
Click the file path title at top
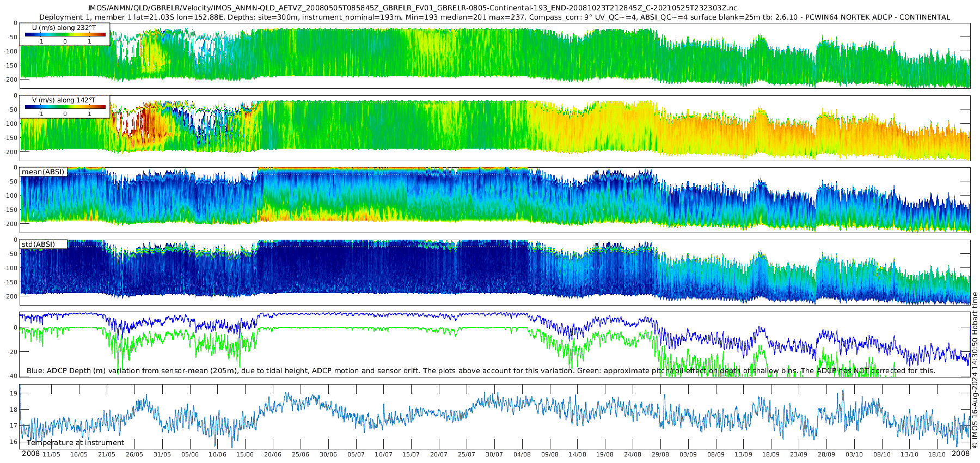(x=413, y=8)
